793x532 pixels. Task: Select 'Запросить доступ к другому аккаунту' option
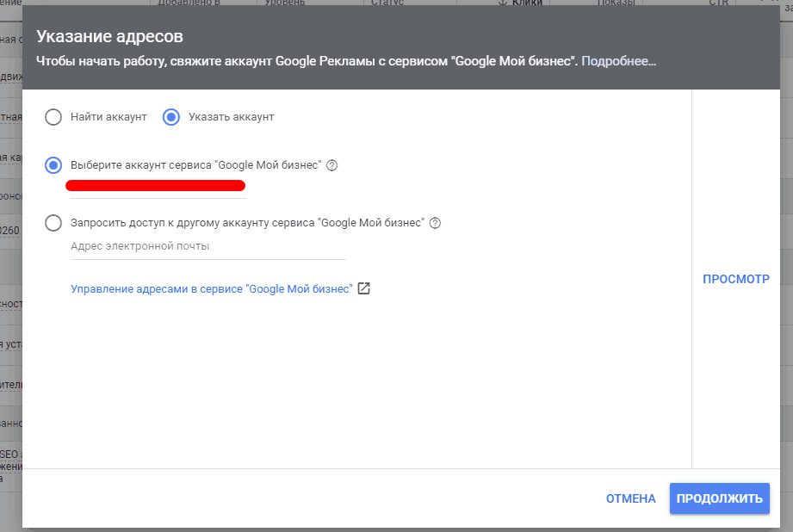point(53,222)
